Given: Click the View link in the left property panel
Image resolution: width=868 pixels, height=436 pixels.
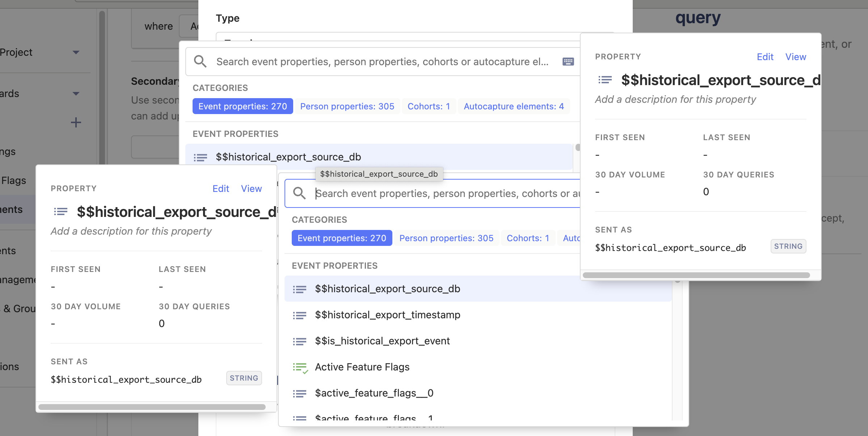Looking at the screenshot, I should point(251,189).
